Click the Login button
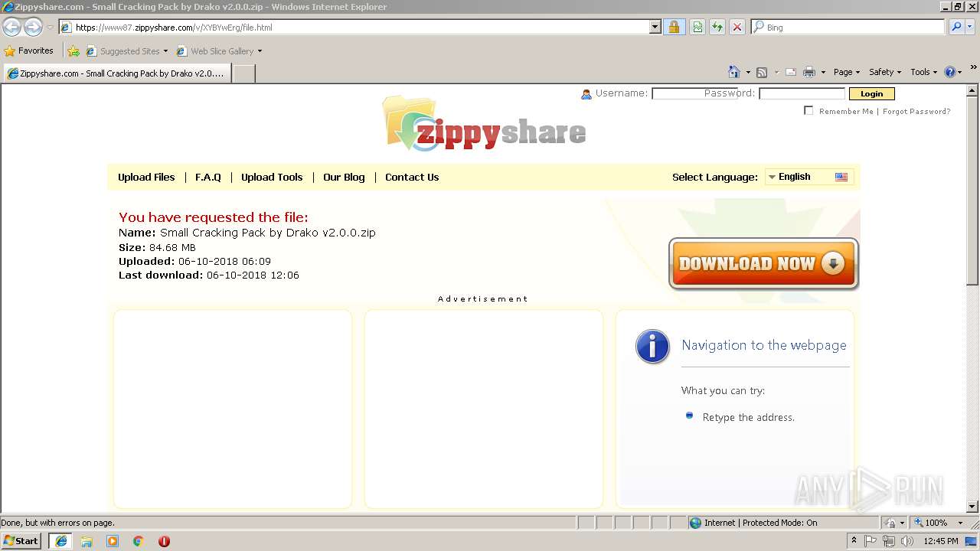 tap(871, 93)
